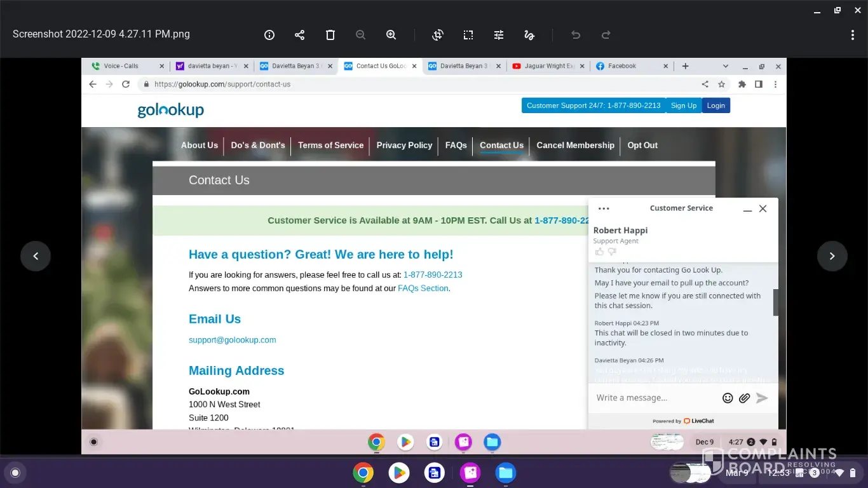The image size is (868, 488).
Task: Click the Sign Up button
Action: coord(684,105)
